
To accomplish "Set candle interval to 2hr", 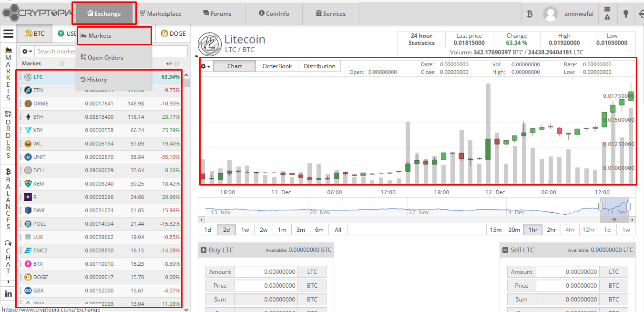I will (552, 230).
